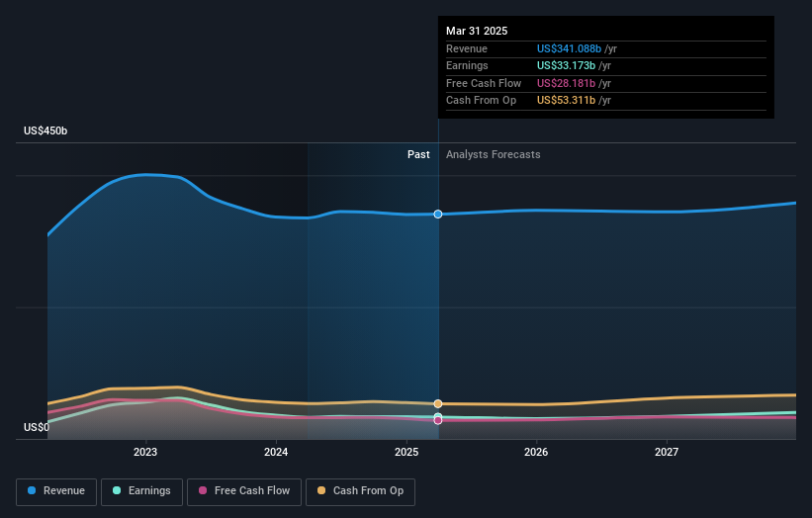Screen dimensions: 812x518
Task: Click the US$341.088b revenue value
Action: point(569,48)
